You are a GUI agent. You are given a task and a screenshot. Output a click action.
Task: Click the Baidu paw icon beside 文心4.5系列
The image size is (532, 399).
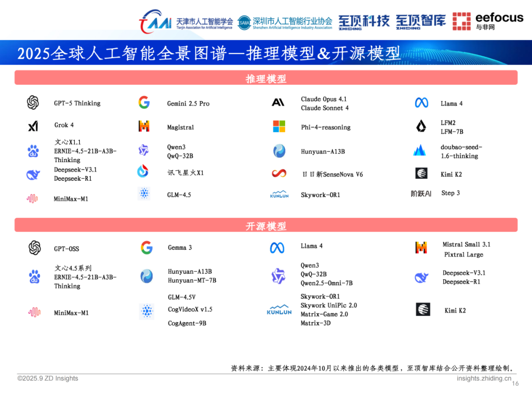pos(34,277)
